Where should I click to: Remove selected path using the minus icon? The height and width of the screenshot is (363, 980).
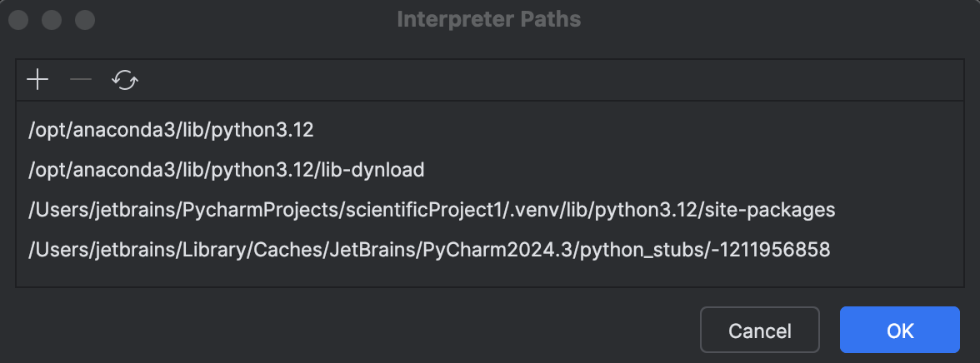point(81,80)
